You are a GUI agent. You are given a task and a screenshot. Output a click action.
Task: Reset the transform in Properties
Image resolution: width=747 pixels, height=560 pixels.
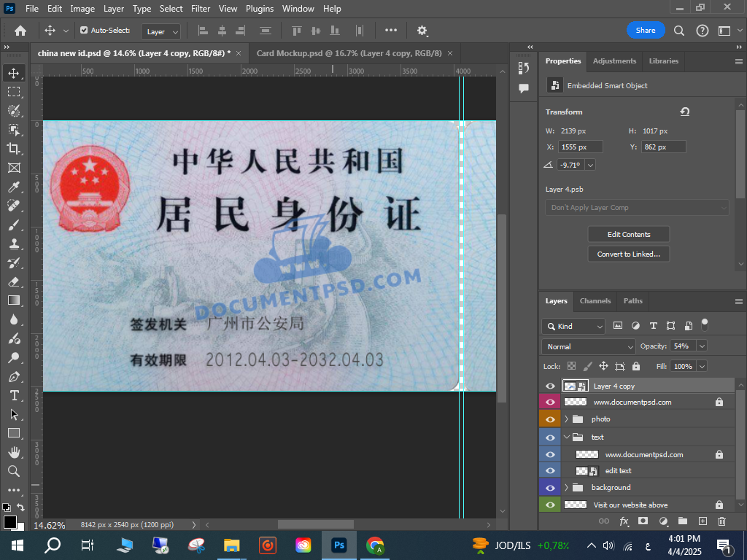pos(684,112)
